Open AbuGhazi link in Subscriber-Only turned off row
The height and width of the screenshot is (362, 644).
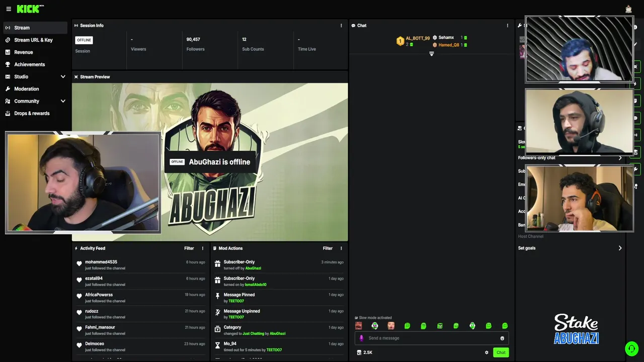253,268
